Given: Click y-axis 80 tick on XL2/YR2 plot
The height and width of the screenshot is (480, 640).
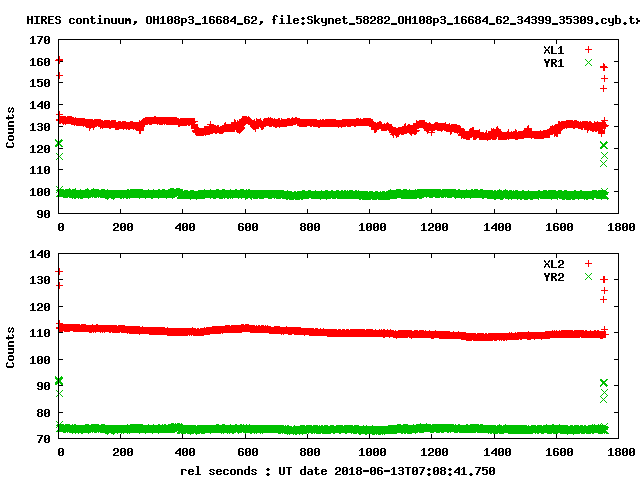Looking at the screenshot, I should [x=43, y=413].
